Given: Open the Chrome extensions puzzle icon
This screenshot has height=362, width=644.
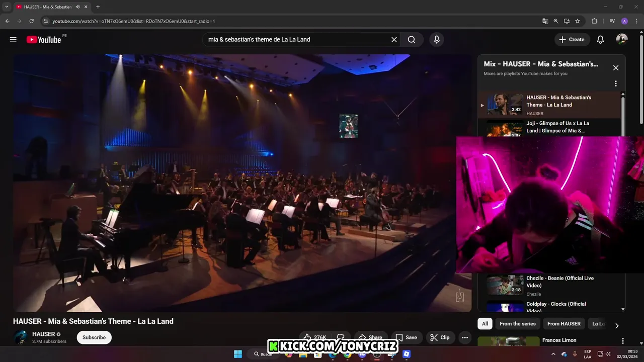Looking at the screenshot, I should [594, 21].
